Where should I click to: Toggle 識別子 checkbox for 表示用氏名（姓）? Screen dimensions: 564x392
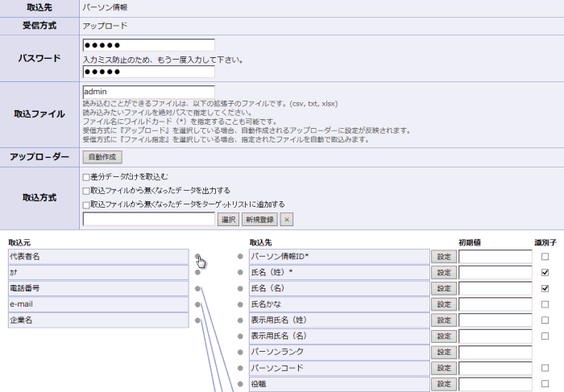(x=545, y=320)
